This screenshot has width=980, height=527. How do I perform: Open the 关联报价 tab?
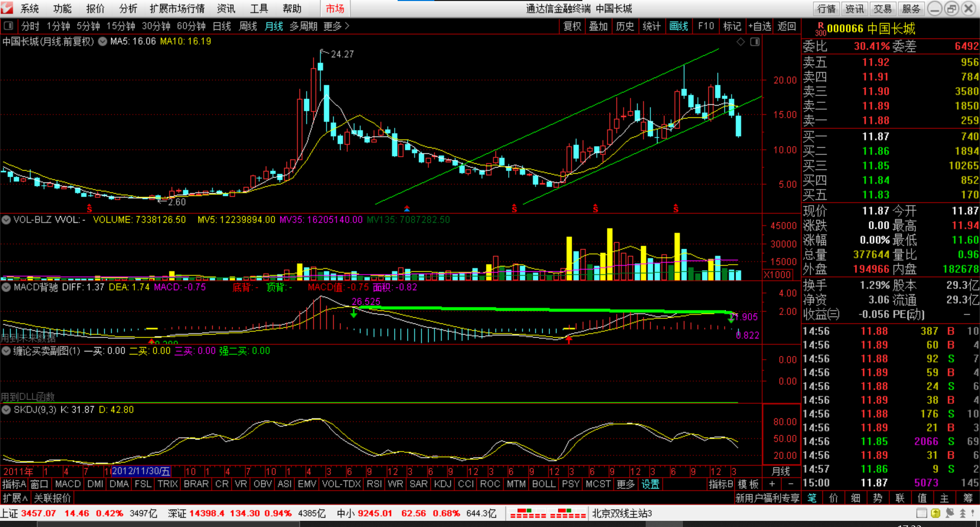[53, 498]
